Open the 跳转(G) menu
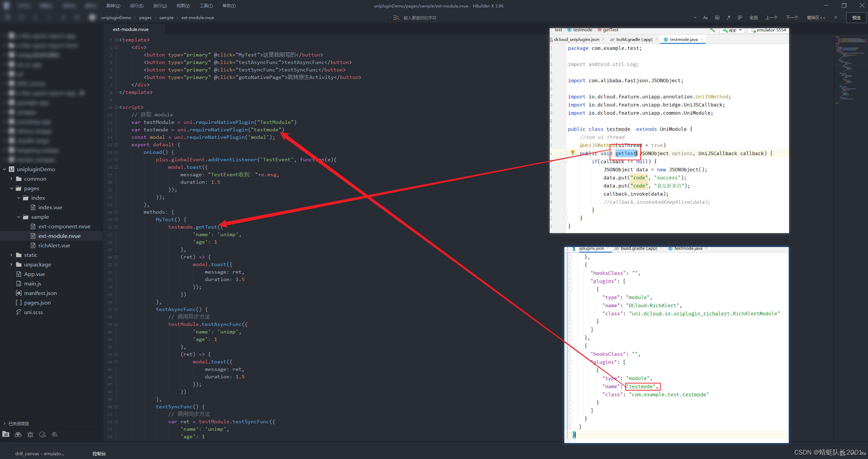This screenshot has width=868, height=459. coord(113,6)
